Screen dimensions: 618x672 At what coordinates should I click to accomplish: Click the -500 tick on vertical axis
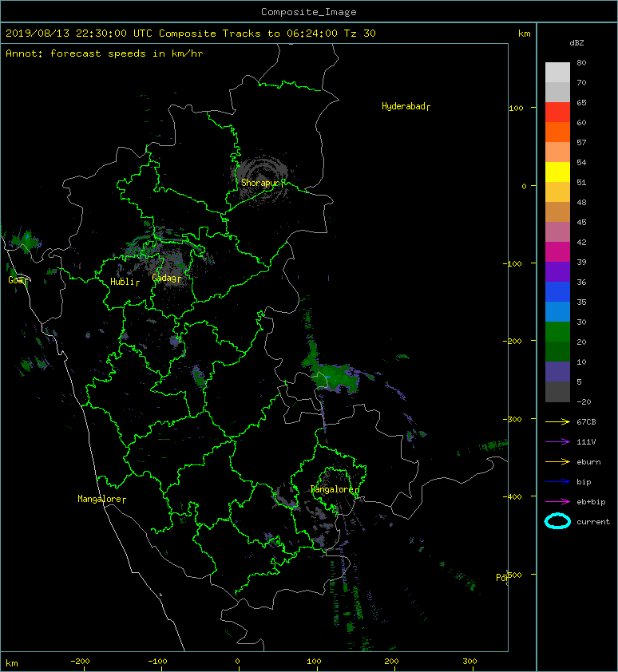pos(513,575)
